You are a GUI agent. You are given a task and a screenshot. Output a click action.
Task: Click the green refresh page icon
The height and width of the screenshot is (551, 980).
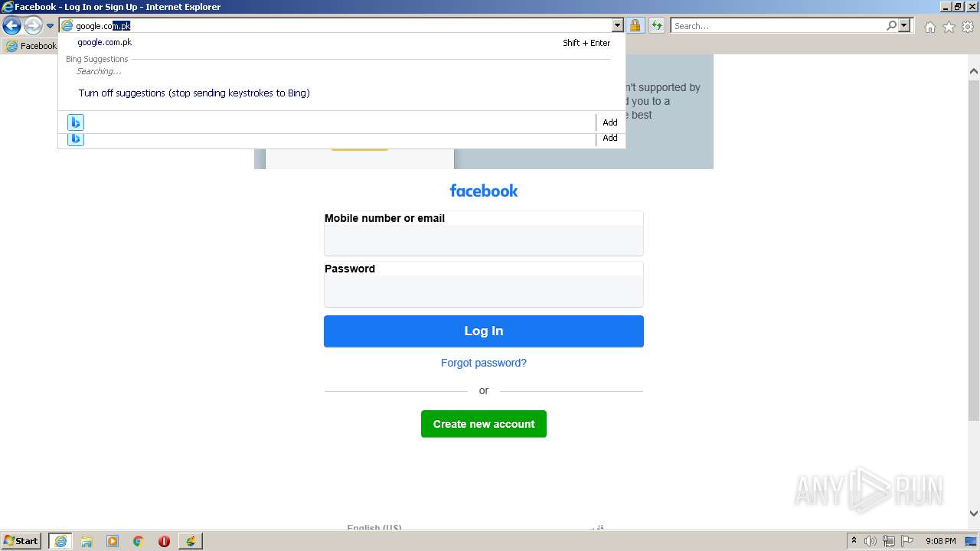coord(657,26)
